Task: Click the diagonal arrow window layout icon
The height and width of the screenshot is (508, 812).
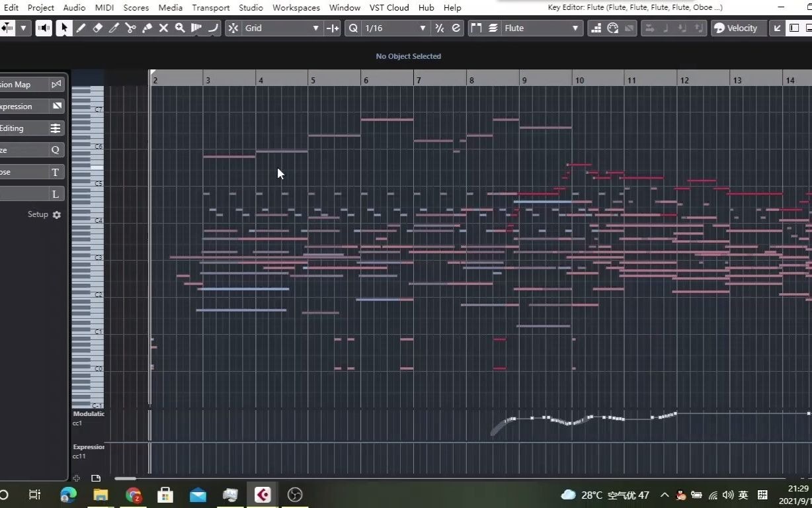Action: [778, 28]
